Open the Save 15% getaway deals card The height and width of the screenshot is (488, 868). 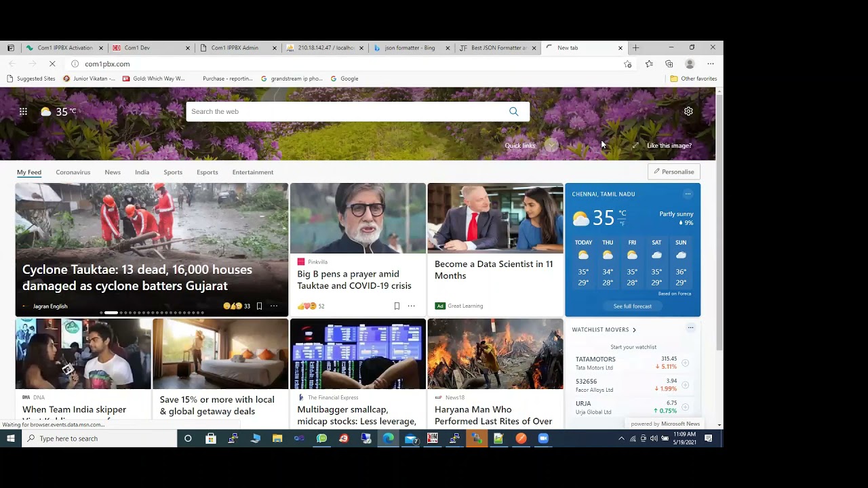point(220,373)
